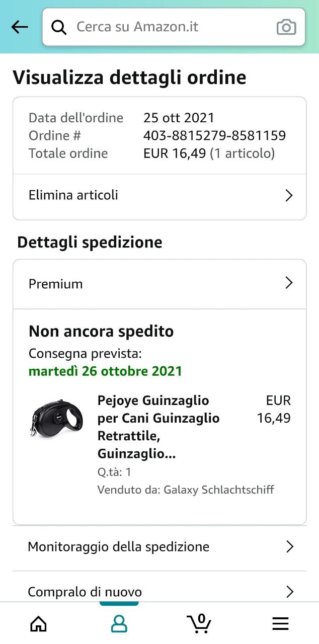The image size is (319, 644).
Task: Open Compralo di nuovo chevron
Action: (289, 592)
